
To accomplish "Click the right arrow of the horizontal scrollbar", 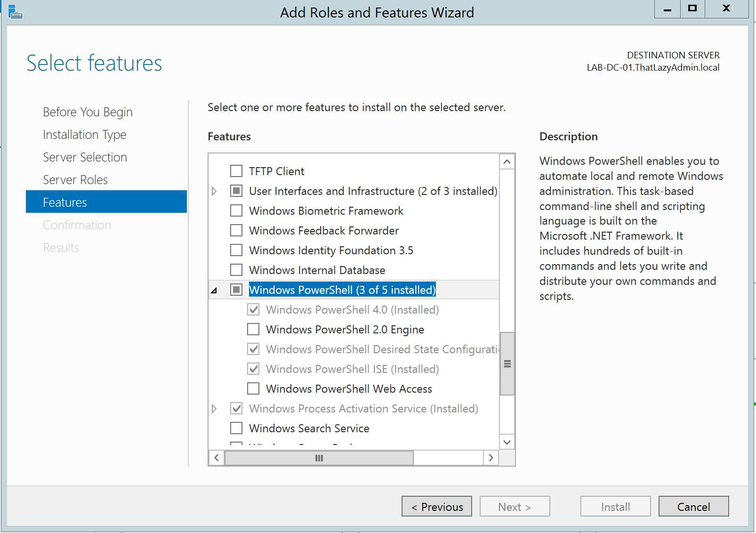I will pyautogui.click(x=491, y=457).
